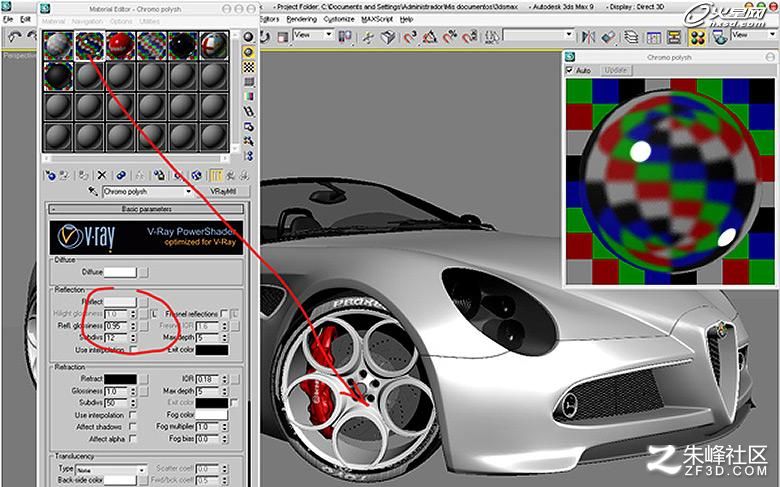The image size is (780, 487).
Task: Click Get Material icon
Action: tap(50, 175)
